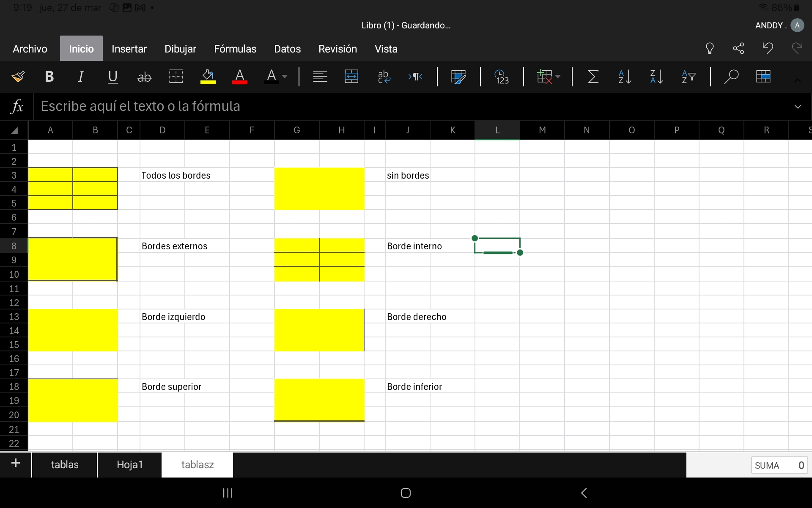Open the Insertar ribbon tab

[129, 49]
